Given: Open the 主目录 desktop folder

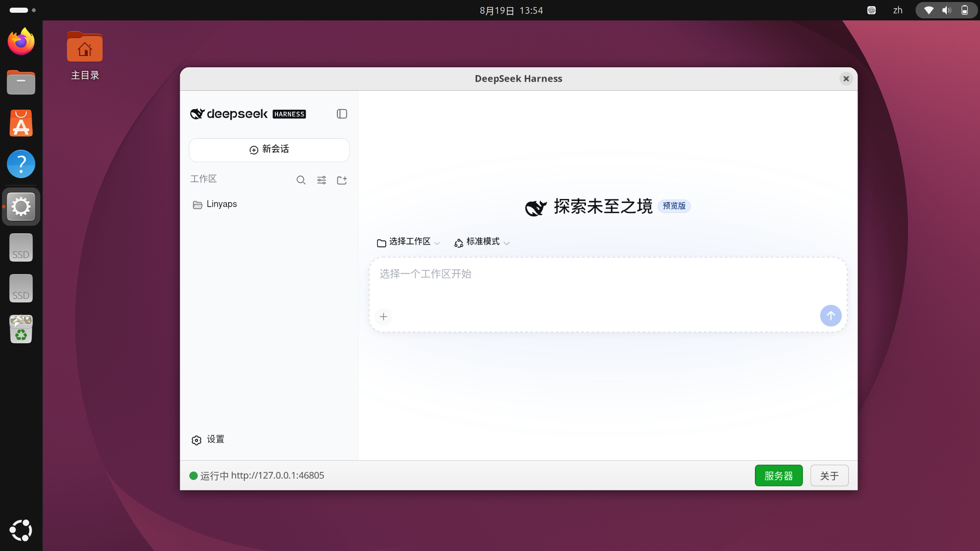Looking at the screenshot, I should [x=85, y=56].
